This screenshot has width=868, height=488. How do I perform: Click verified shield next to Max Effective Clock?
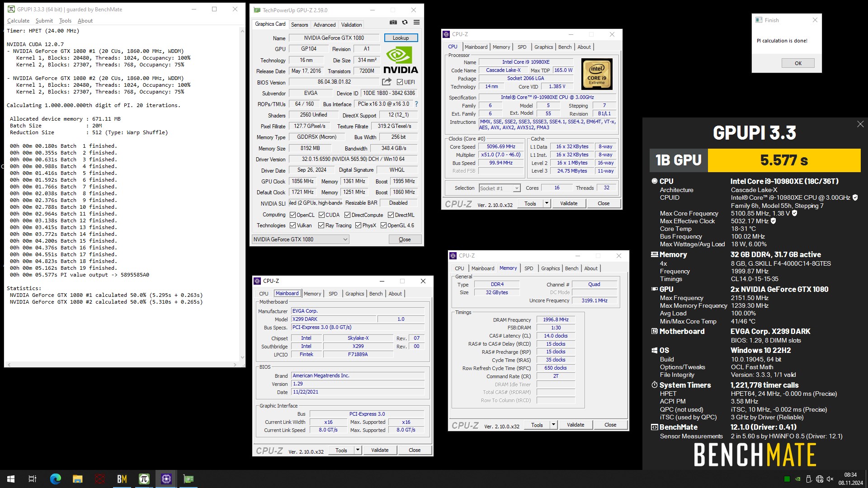[774, 221]
